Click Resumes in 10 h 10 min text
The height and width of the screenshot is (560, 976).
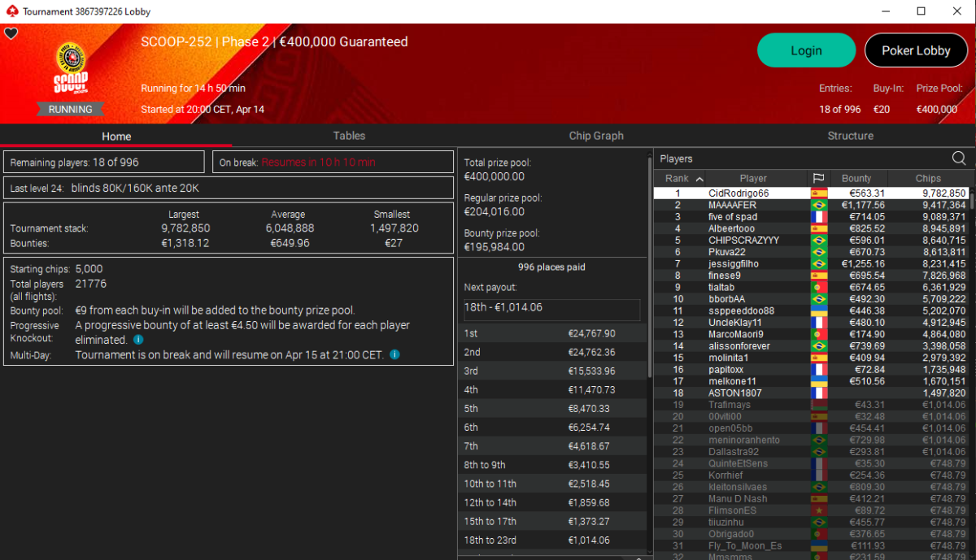coord(319,163)
